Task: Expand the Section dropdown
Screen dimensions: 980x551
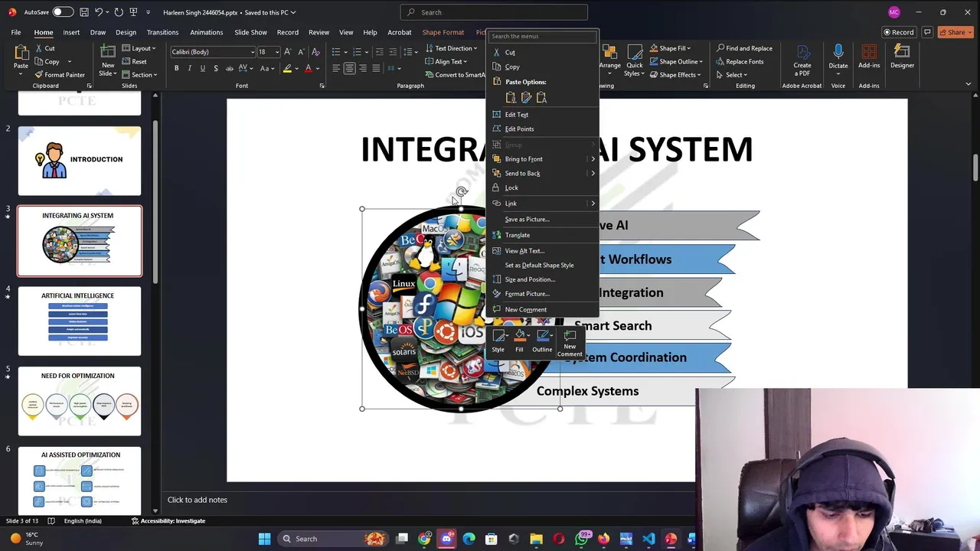Action: (x=139, y=75)
